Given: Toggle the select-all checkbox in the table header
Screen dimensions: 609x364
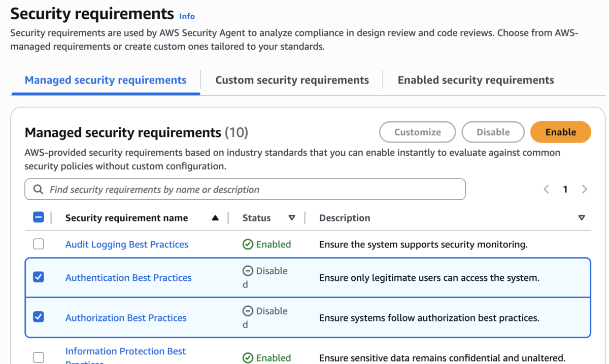Looking at the screenshot, I should coord(39,217).
